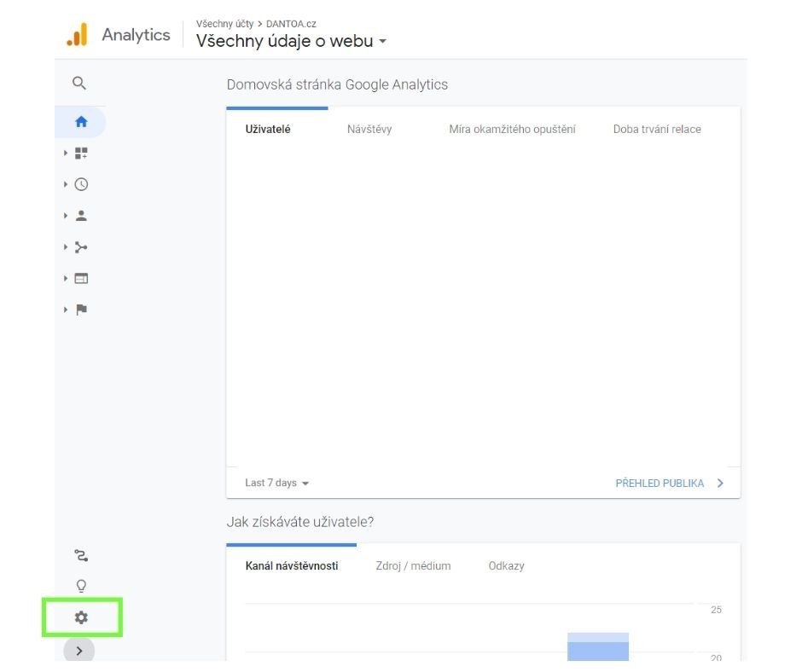Image resolution: width=802 pixels, height=672 pixels.
Task: Select the Acquisition reports icon
Action: [79, 246]
